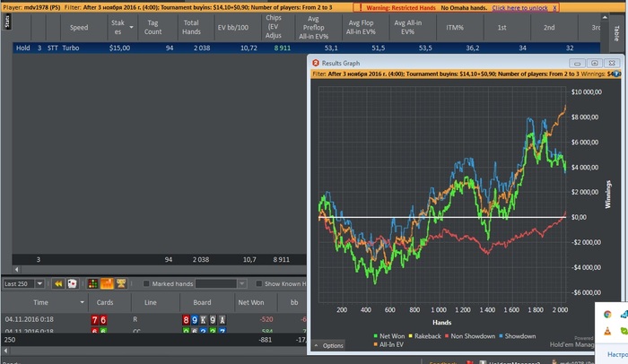Click the blue Showdown legend swatch
This screenshot has height=364, width=628.
501,336
